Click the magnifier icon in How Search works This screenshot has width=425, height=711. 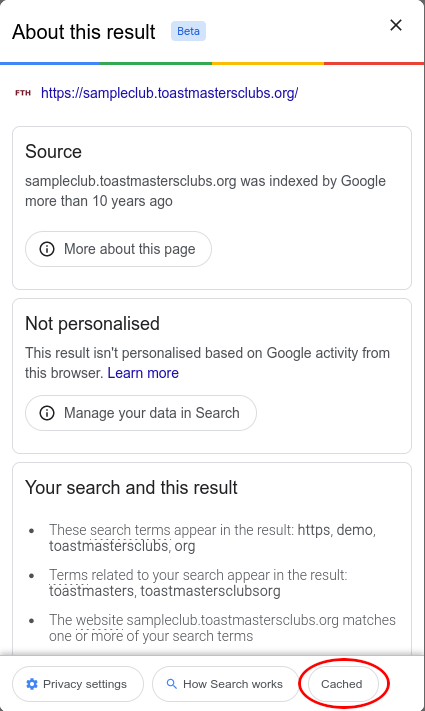coord(171,684)
